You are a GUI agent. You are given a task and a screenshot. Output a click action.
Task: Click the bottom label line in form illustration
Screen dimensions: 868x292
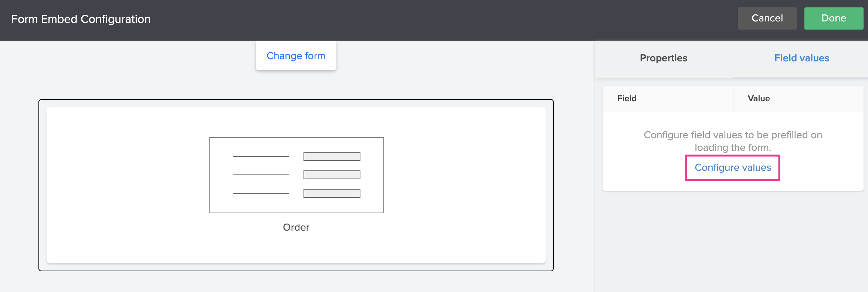261,193
